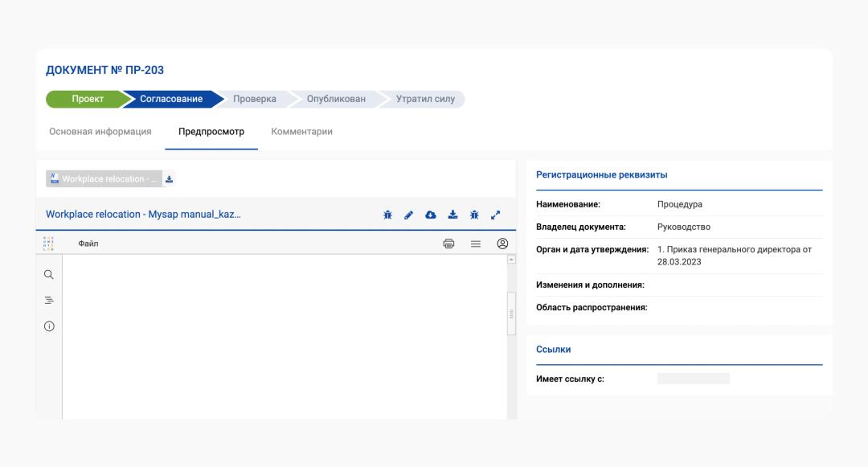868x467 pixels.
Task: Click the print icon in viewer toolbar
Action: point(448,244)
